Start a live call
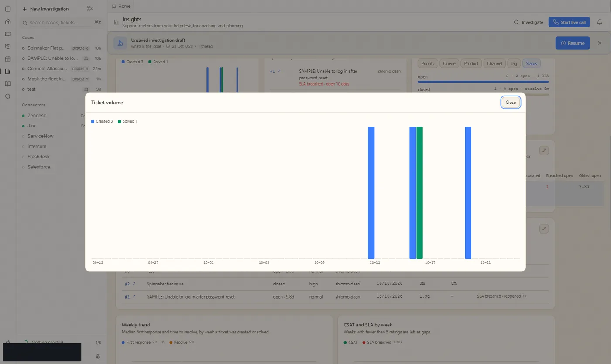Viewport: 611px width, 364px height. pos(569,22)
